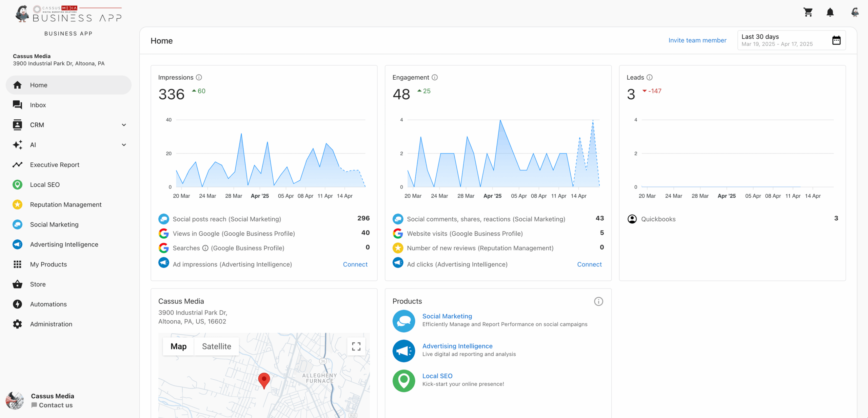This screenshot has height=418, width=868.
Task: Expand the CRM submenu chevron
Action: pyautogui.click(x=124, y=125)
